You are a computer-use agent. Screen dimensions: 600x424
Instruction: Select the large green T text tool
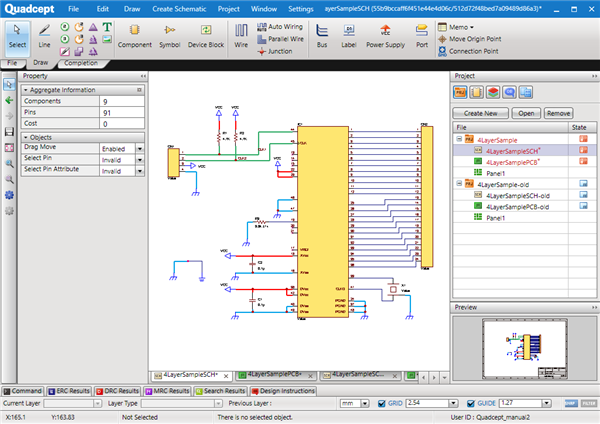tap(107, 27)
